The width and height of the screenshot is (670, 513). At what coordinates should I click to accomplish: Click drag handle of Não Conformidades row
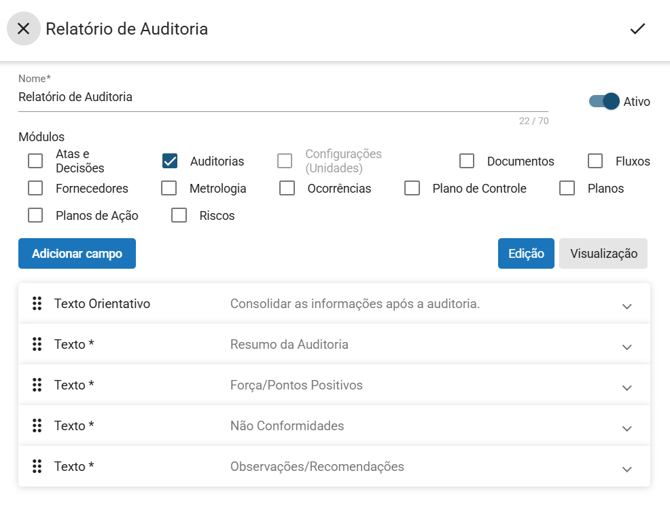tap(37, 426)
